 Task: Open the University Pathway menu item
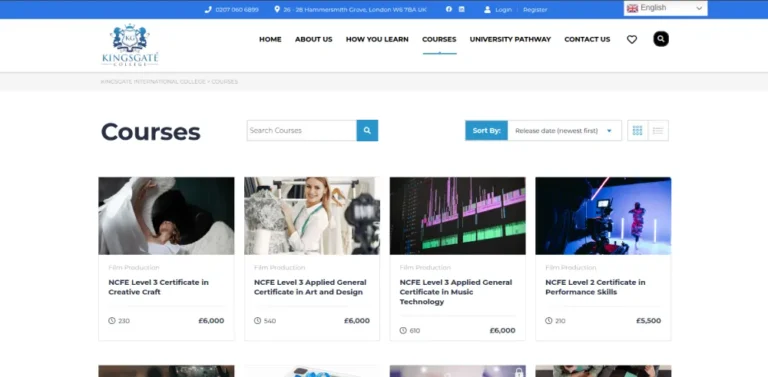tap(510, 39)
